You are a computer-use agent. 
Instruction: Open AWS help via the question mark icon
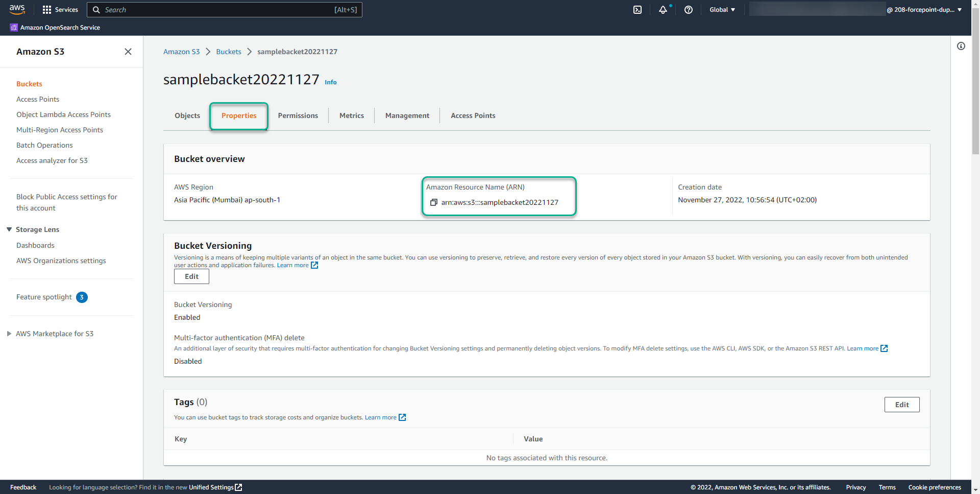[688, 10]
